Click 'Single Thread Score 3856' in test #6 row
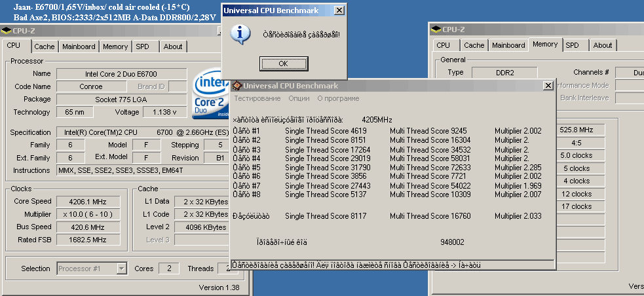644x296 pixels. point(326,176)
